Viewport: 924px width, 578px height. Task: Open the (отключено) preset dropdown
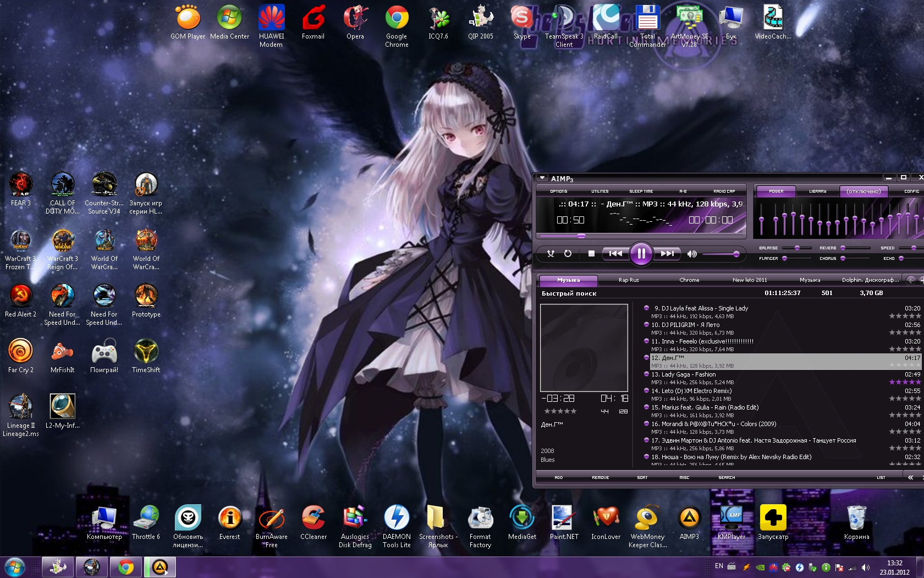coord(864,191)
